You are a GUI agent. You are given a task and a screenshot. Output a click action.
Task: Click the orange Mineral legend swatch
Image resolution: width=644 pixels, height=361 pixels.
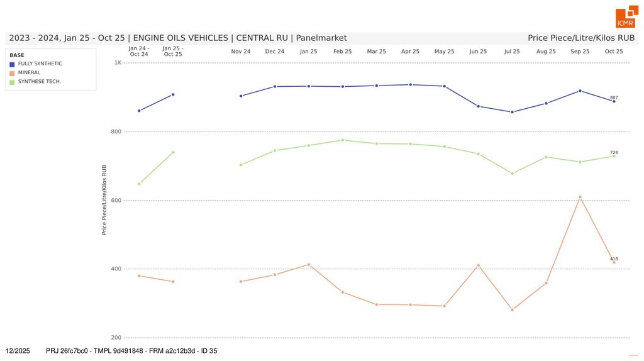coord(12,73)
